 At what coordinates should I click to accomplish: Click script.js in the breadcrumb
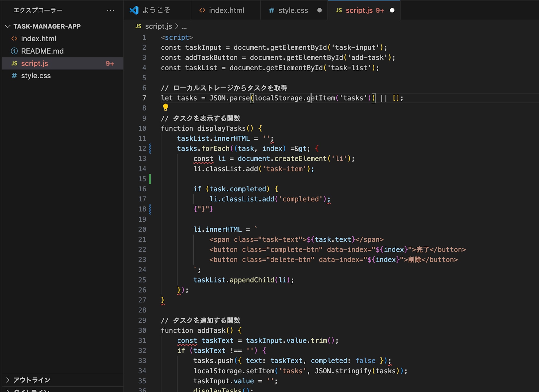(x=158, y=26)
